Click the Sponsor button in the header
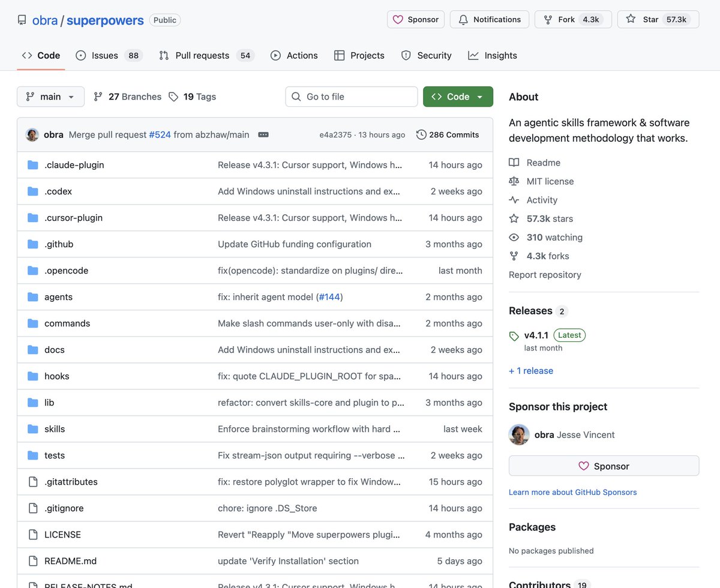 click(416, 19)
